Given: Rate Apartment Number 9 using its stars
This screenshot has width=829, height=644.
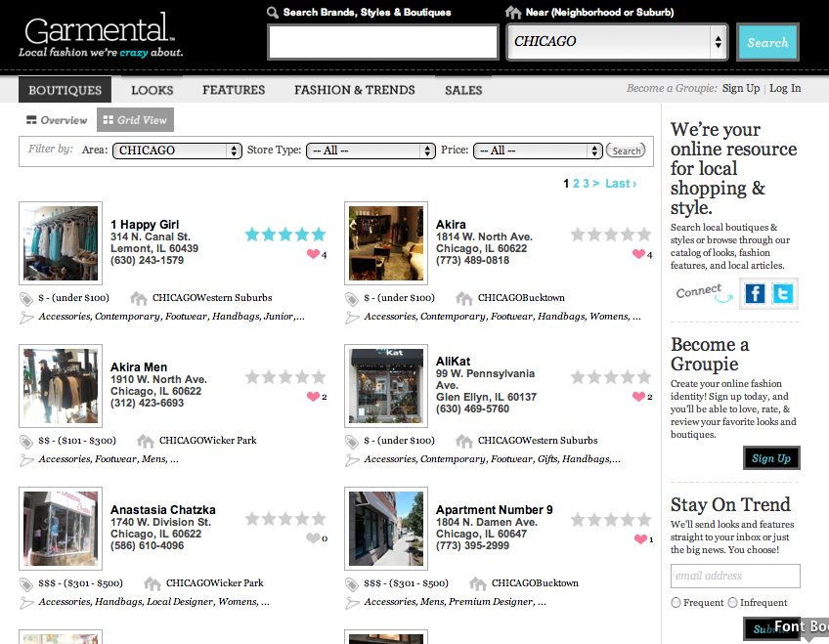Looking at the screenshot, I should (611, 520).
